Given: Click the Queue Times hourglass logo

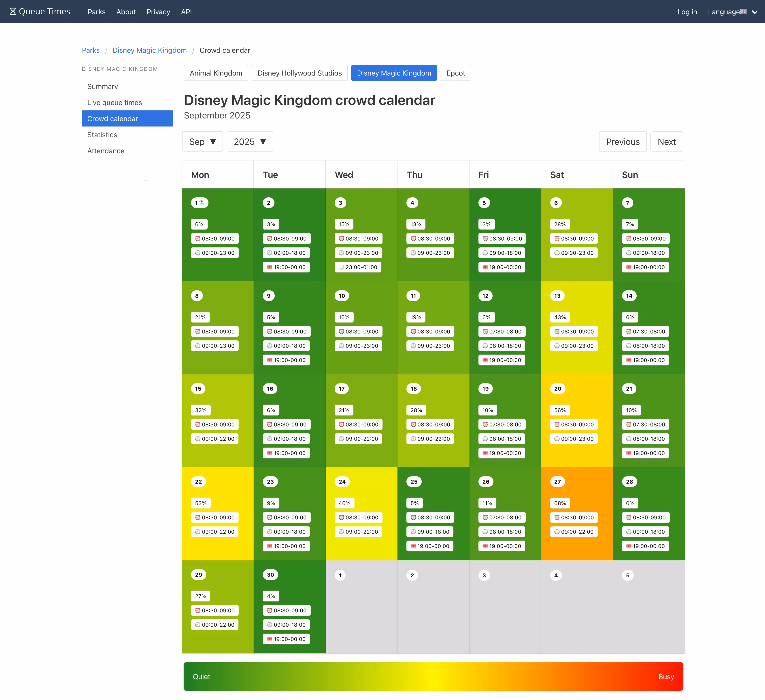Looking at the screenshot, I should 13,11.
